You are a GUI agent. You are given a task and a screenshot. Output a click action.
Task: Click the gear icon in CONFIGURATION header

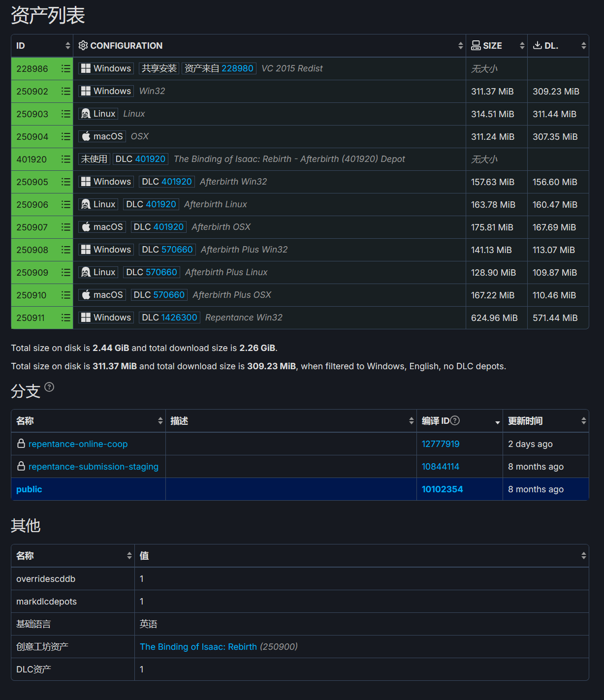pyautogui.click(x=83, y=45)
